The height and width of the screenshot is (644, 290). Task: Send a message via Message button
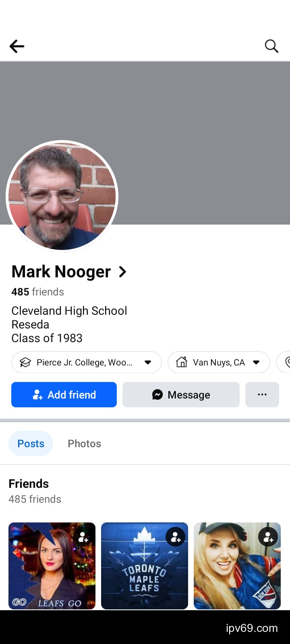[181, 394]
